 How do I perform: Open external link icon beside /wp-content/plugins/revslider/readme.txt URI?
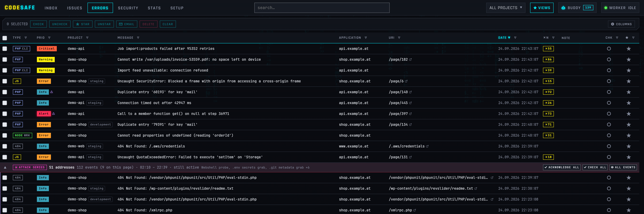tap(476, 188)
